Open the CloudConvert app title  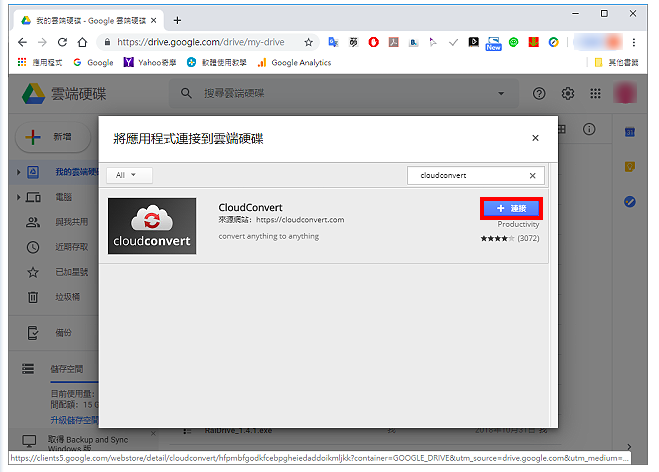[250, 207]
